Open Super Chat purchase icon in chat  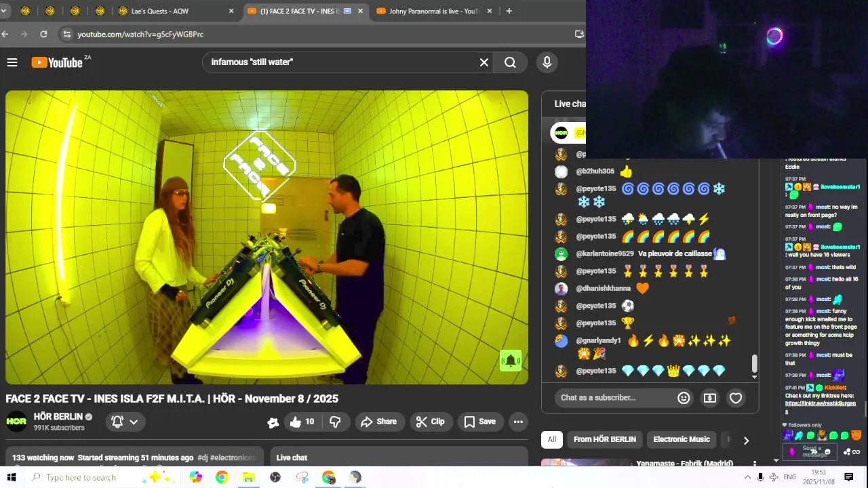tap(709, 398)
